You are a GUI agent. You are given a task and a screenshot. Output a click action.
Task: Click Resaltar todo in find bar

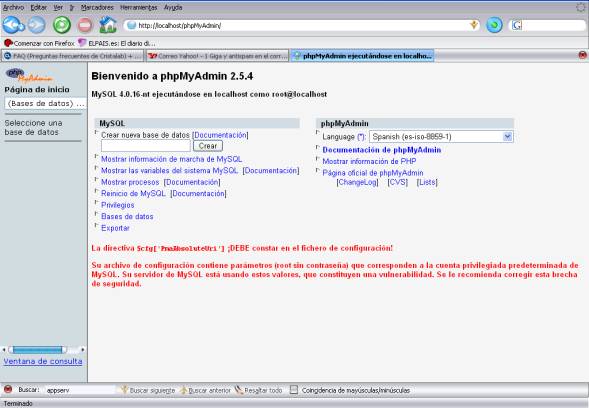point(258,390)
